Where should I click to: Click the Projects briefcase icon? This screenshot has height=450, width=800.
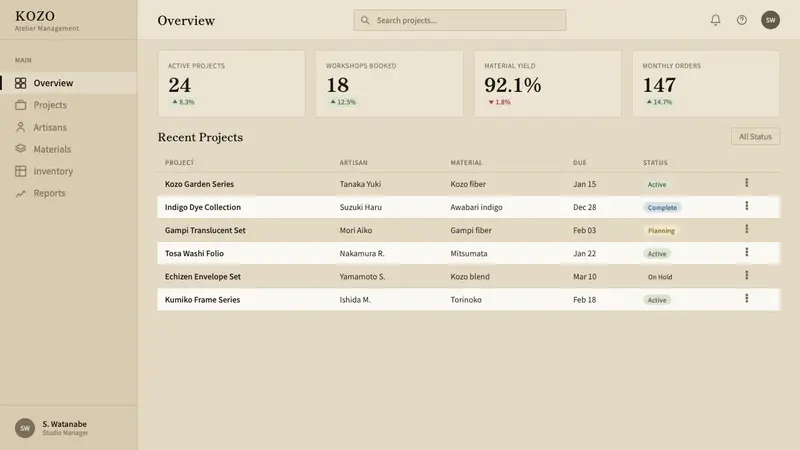(x=20, y=105)
